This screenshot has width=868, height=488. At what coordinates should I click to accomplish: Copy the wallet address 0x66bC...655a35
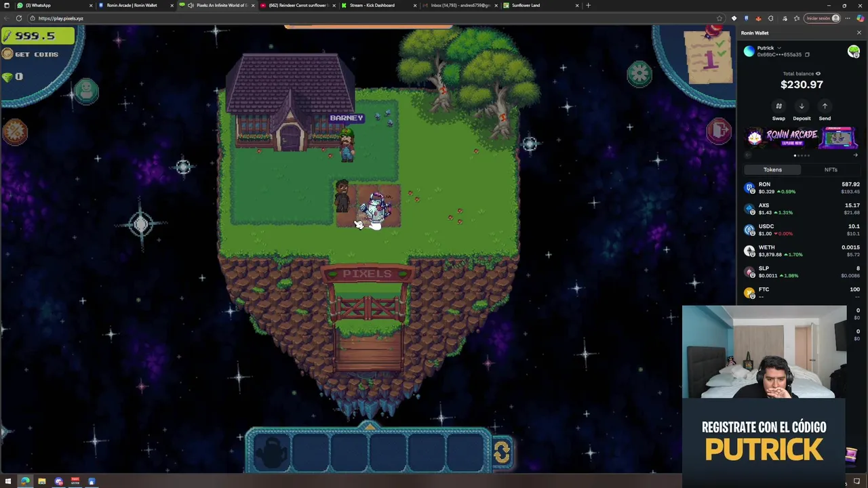coord(807,54)
